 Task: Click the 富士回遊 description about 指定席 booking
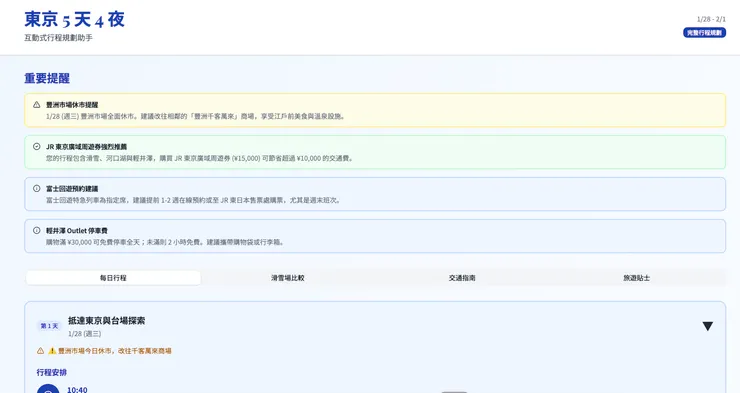pos(193,200)
